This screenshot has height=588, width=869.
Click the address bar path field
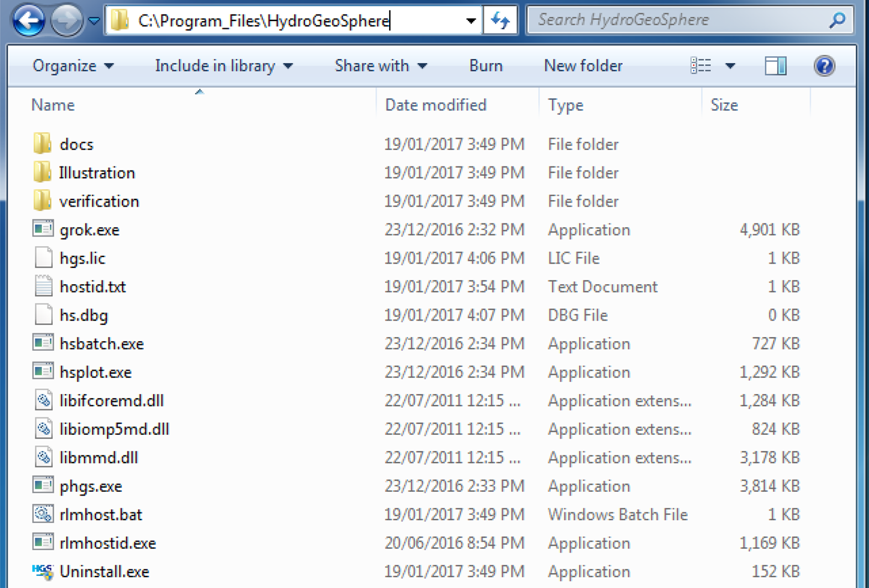tap(293, 21)
